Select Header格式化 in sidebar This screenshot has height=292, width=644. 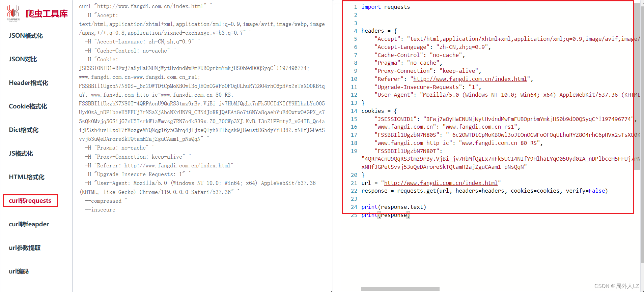pyautogui.click(x=28, y=83)
